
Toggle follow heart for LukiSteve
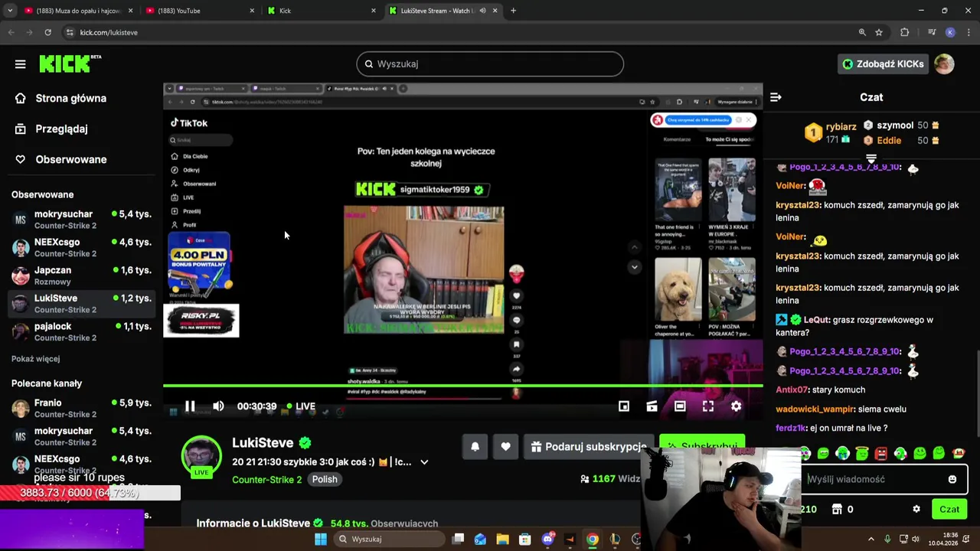click(505, 447)
